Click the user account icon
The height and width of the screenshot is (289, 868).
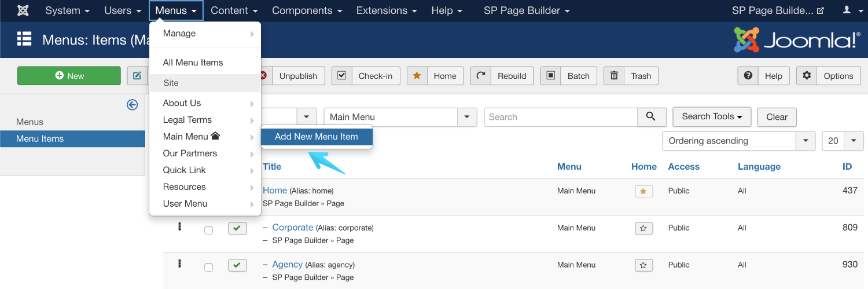coord(847,10)
